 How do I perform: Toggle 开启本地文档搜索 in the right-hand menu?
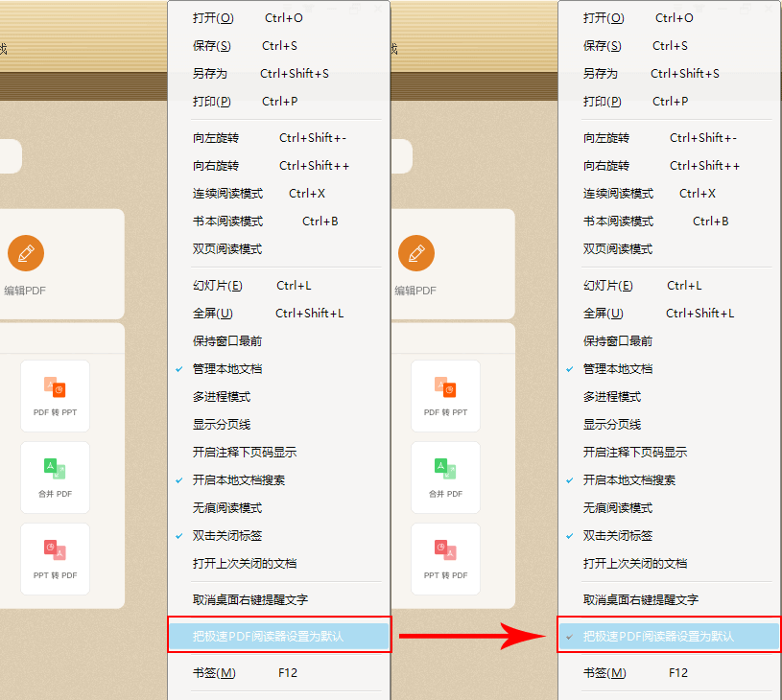pyautogui.click(x=670, y=480)
